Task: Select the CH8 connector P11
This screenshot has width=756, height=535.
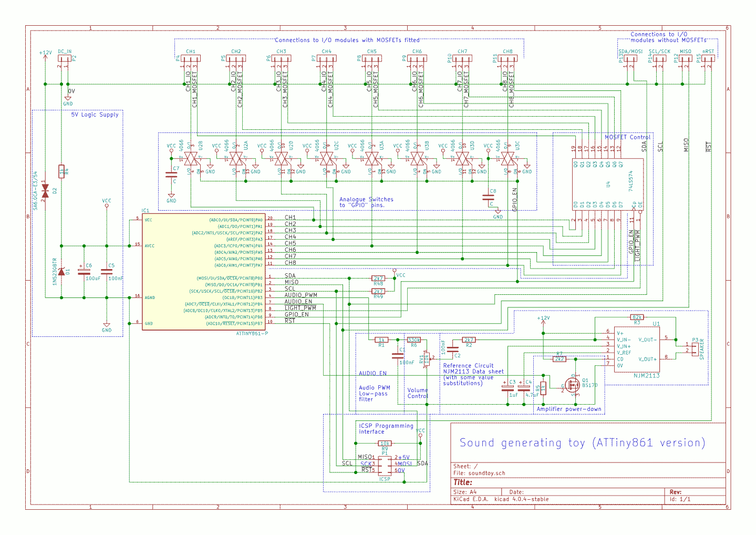Action: pyautogui.click(x=507, y=58)
